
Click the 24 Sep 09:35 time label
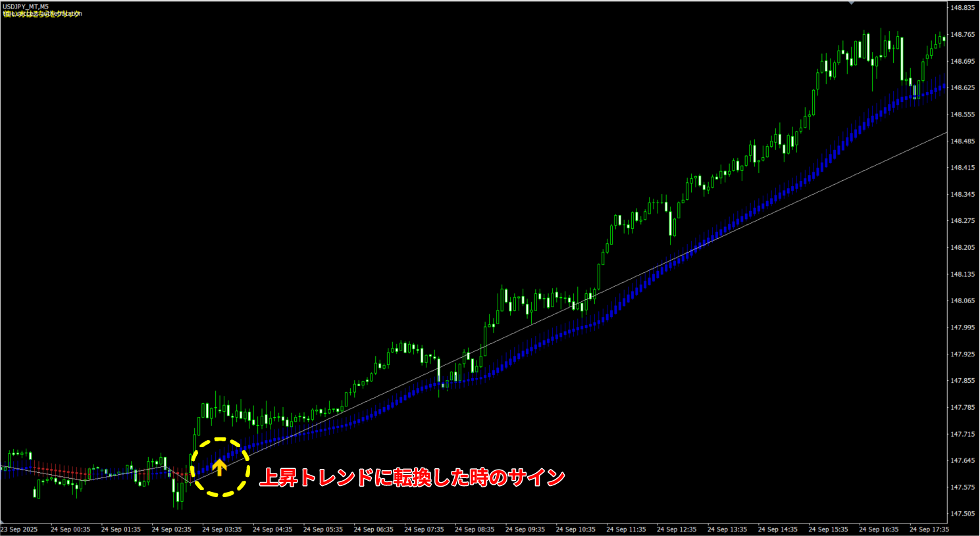pos(525,529)
